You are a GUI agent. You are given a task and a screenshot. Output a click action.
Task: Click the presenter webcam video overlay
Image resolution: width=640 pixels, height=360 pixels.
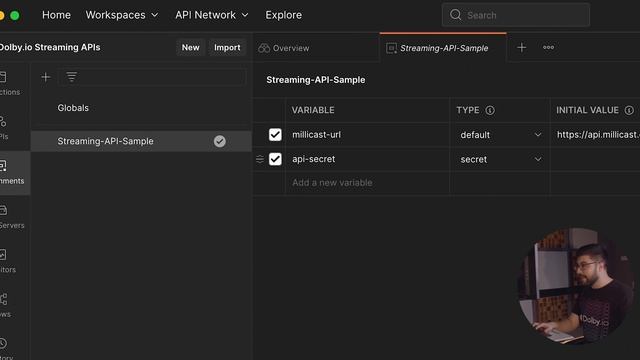576,286
